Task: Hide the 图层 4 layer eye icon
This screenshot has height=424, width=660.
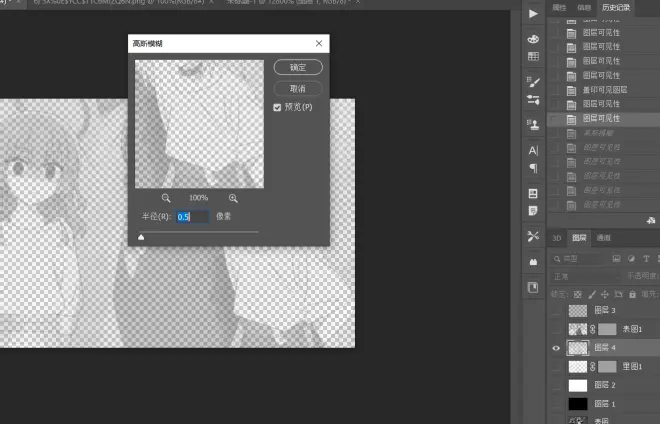Action: coord(556,348)
